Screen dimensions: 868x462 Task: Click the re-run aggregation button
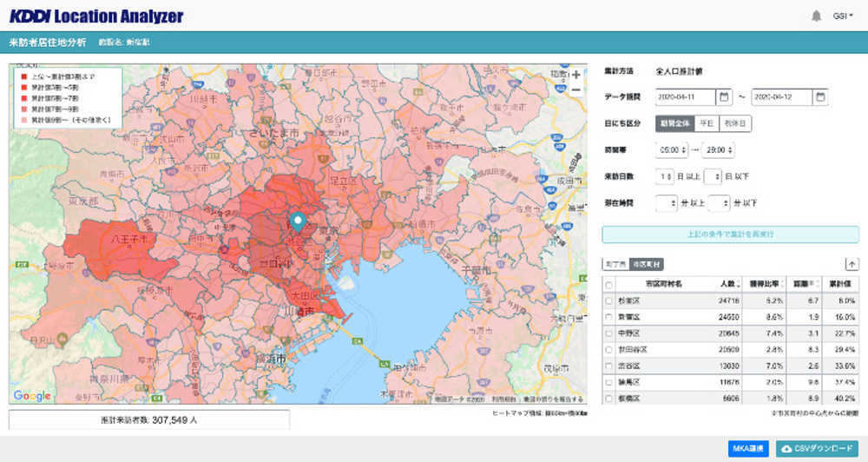pyautogui.click(x=731, y=234)
